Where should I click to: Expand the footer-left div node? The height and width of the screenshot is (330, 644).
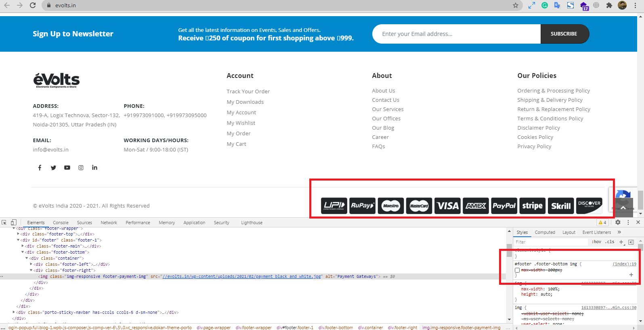click(31, 264)
